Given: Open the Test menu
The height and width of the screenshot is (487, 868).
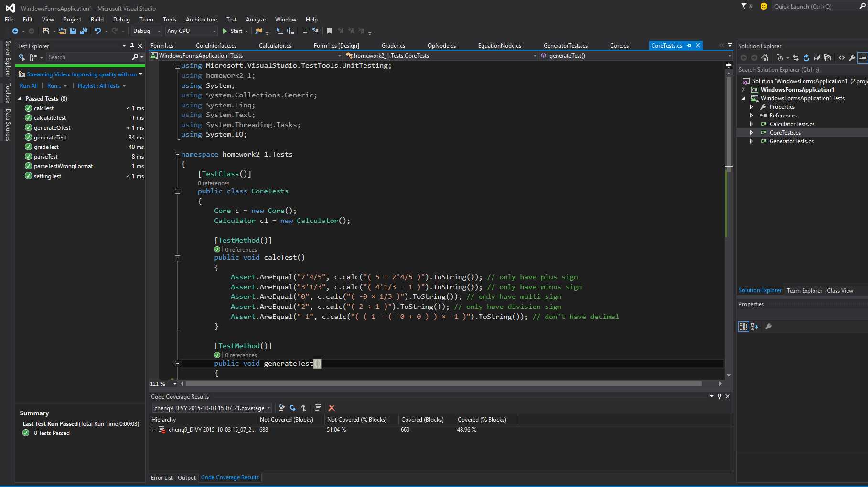Looking at the screenshot, I should click(x=231, y=20).
